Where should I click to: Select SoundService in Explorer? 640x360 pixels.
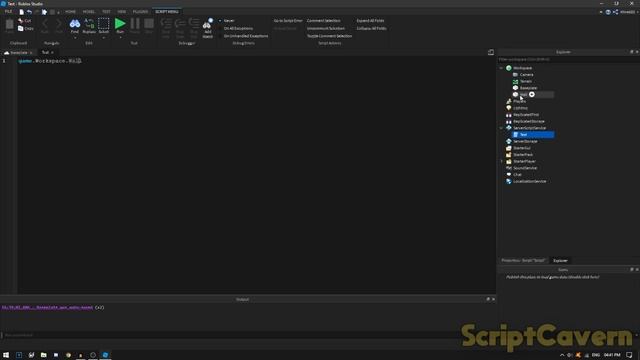coord(525,168)
